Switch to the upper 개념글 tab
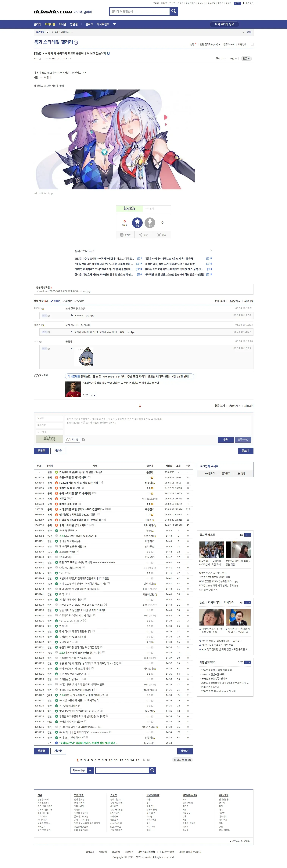 pyautogui.click(x=58, y=451)
